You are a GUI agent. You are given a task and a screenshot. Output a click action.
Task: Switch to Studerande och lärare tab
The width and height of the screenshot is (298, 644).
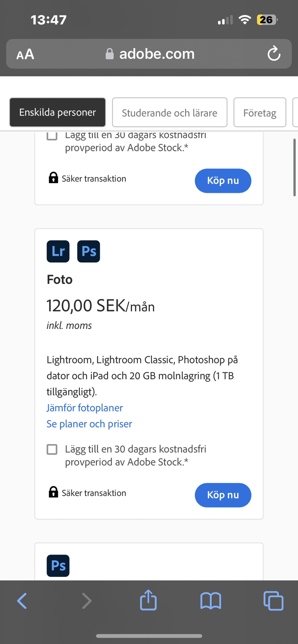(170, 112)
